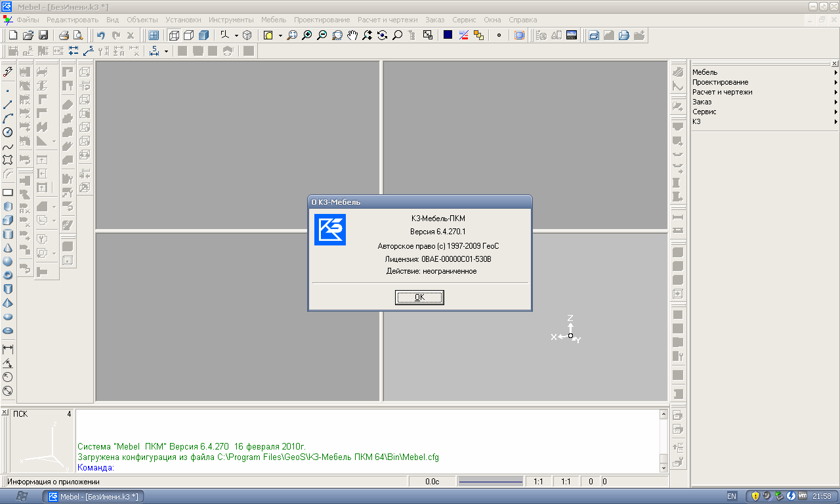Click the blue horizontal dimension icon

coord(73,51)
